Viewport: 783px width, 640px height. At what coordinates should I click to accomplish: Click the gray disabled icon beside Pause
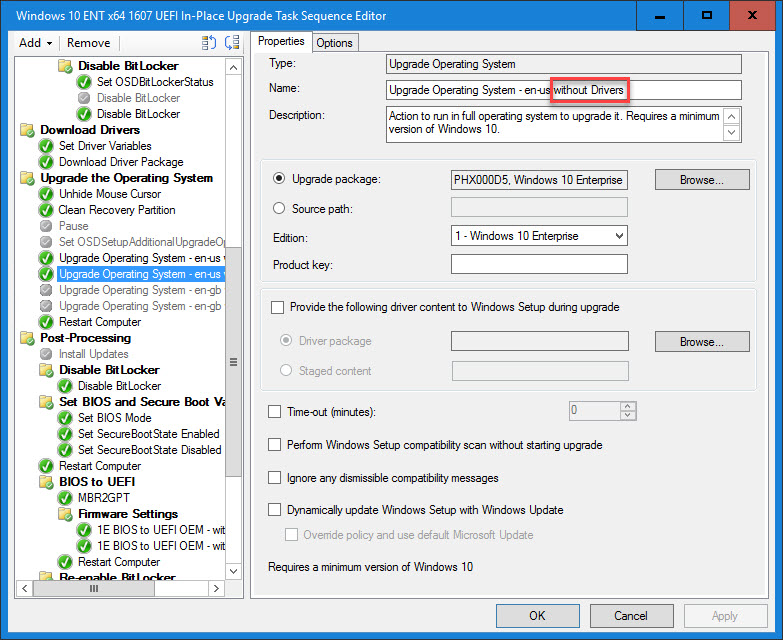click(x=46, y=226)
